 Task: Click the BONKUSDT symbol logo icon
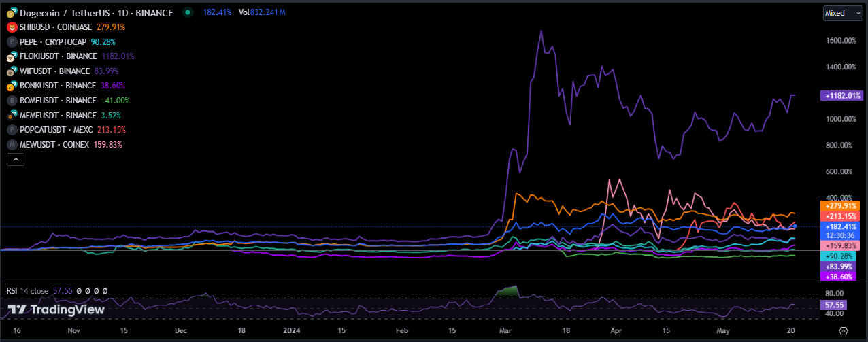(x=12, y=86)
